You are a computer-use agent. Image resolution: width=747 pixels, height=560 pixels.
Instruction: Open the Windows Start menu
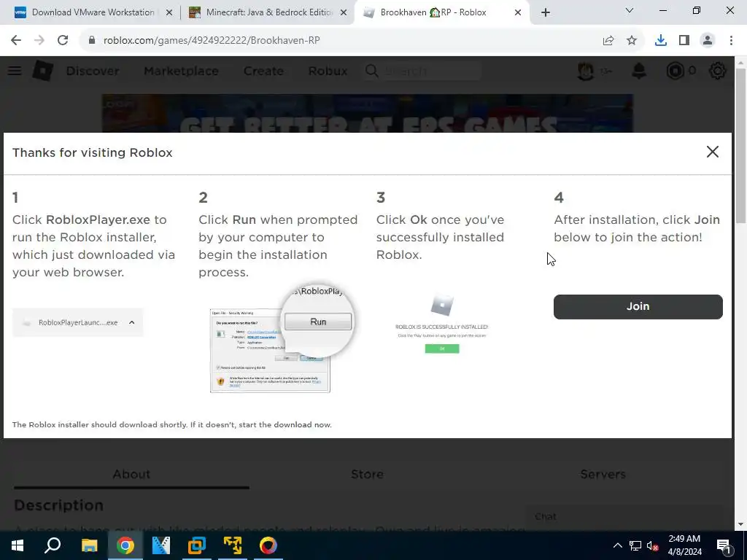[18, 545]
